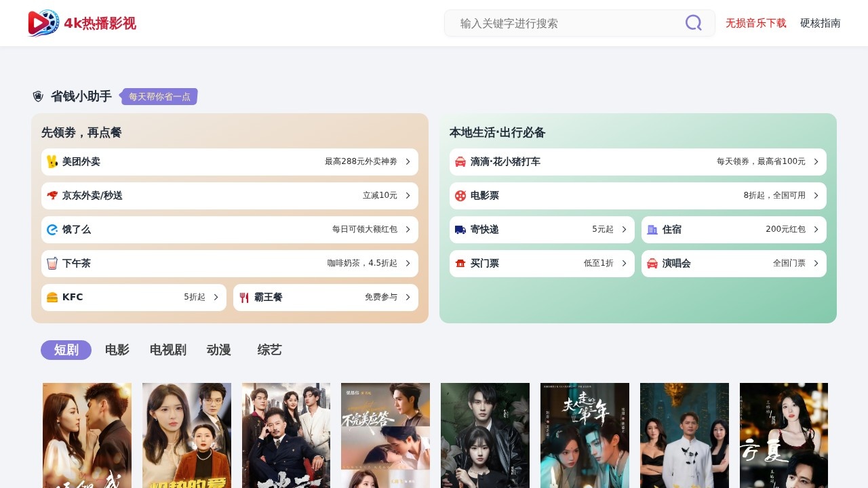Open the 夫人走的第三年 poster thumbnail
Image resolution: width=868 pixels, height=488 pixels.
(x=585, y=435)
